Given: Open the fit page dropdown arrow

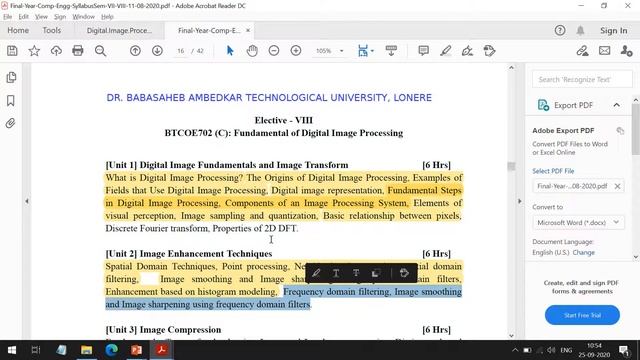Looking at the screenshot, I should 372,51.
